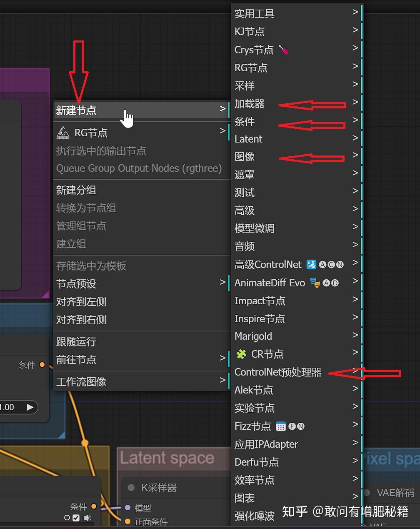Viewport: 420px width, 529px height.
Task: Open the 实验节点 node category
Action: (x=297, y=408)
